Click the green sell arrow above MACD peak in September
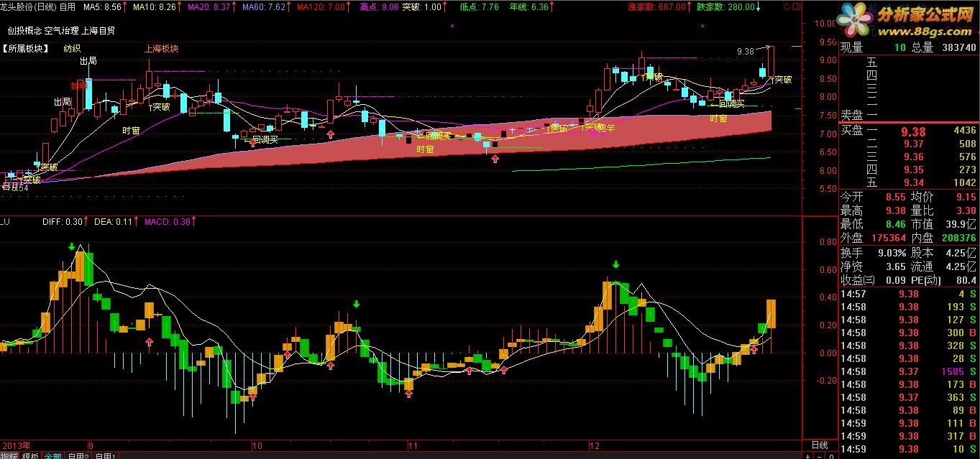 (x=72, y=247)
